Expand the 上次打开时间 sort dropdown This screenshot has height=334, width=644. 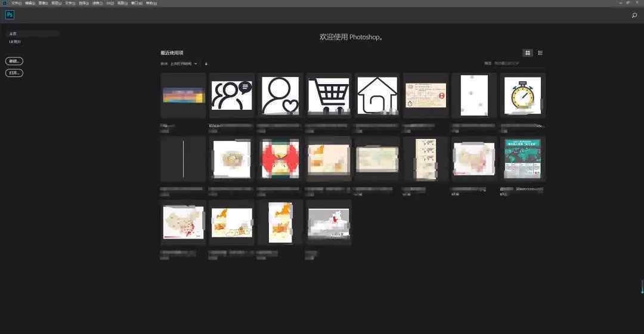coord(184,64)
